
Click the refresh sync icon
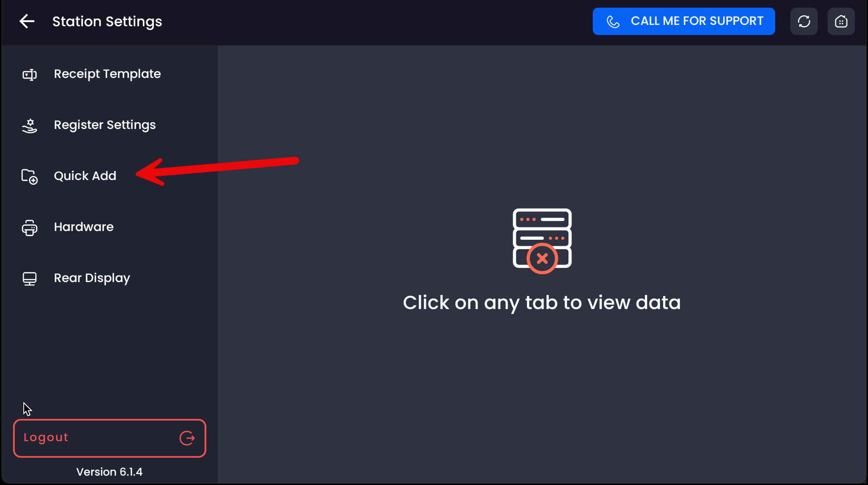coord(804,21)
